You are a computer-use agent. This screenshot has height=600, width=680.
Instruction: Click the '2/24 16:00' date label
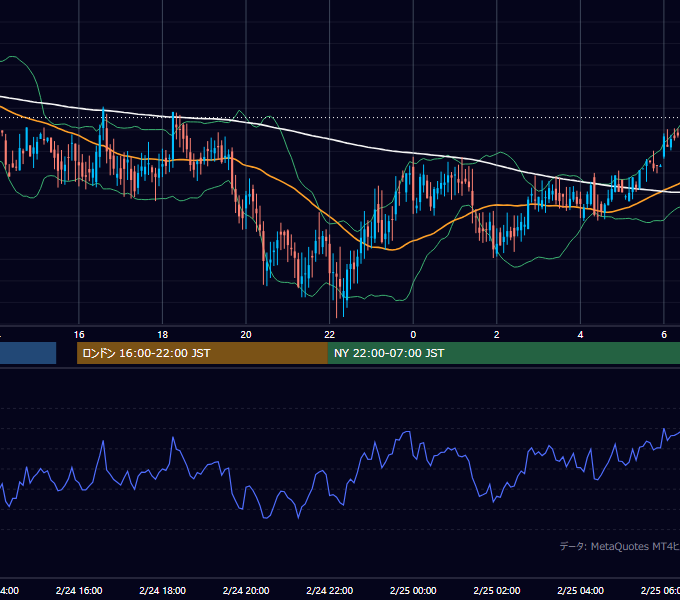(79, 590)
